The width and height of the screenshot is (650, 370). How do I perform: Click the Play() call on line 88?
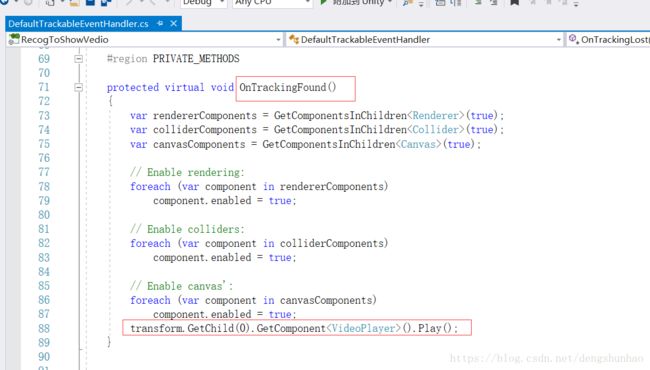click(x=435, y=328)
